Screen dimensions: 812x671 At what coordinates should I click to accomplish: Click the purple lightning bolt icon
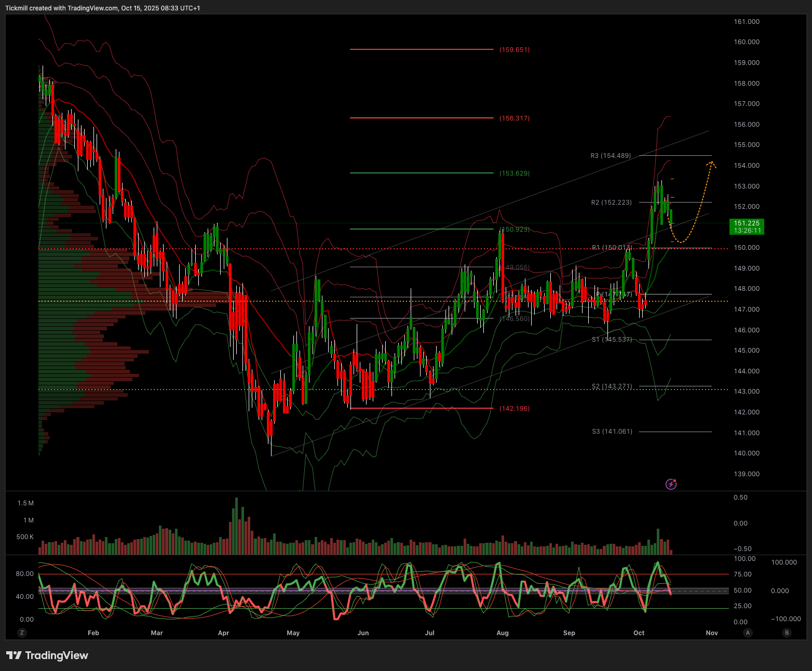(x=671, y=485)
